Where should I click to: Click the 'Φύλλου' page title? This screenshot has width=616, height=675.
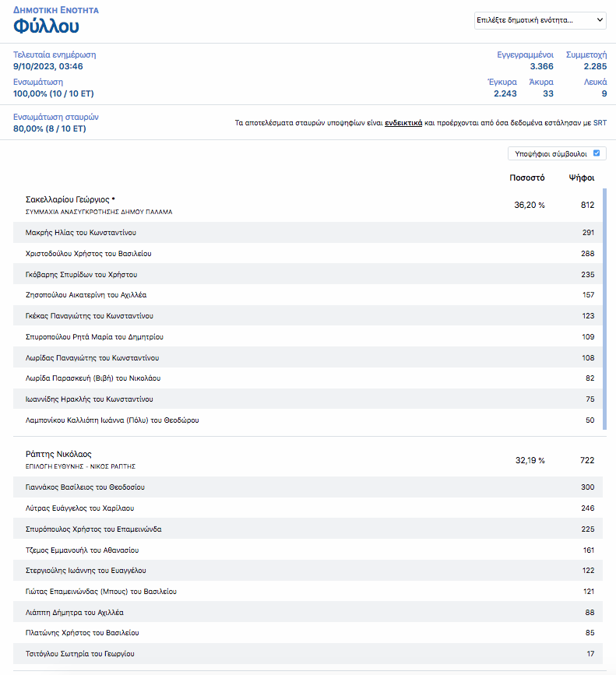point(46,26)
